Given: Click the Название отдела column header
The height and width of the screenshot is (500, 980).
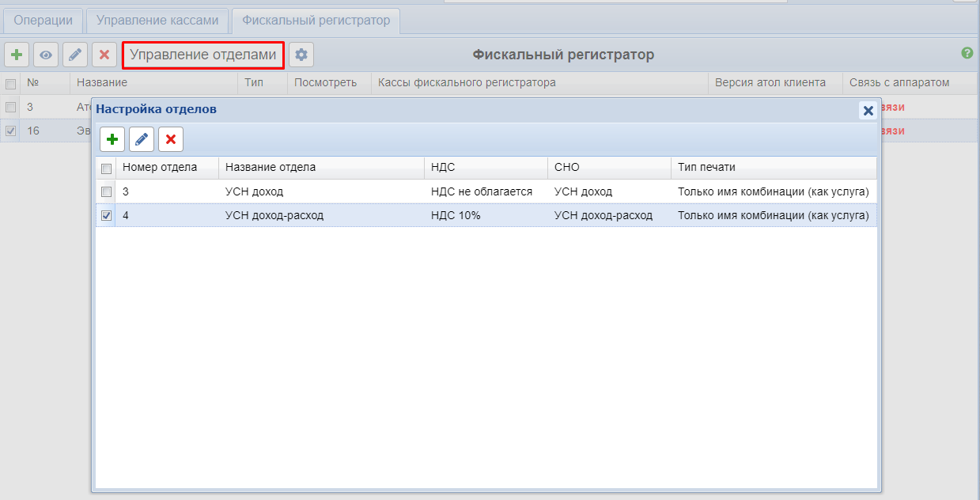Looking at the screenshot, I should [x=271, y=167].
